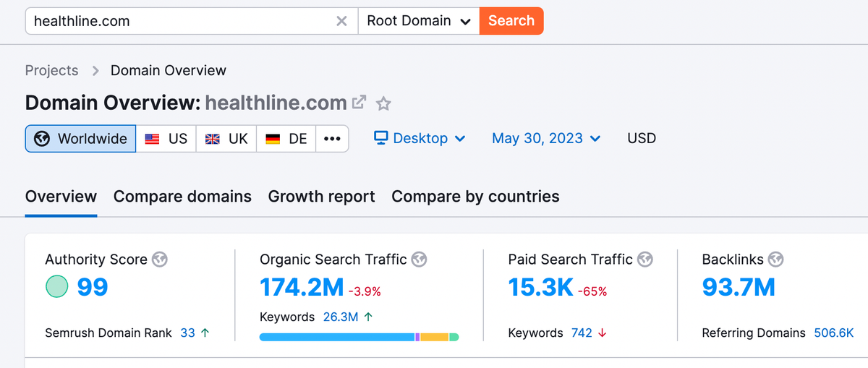
Task: Open Paid Search Traffic 15.3K
Action: pyautogui.click(x=541, y=287)
